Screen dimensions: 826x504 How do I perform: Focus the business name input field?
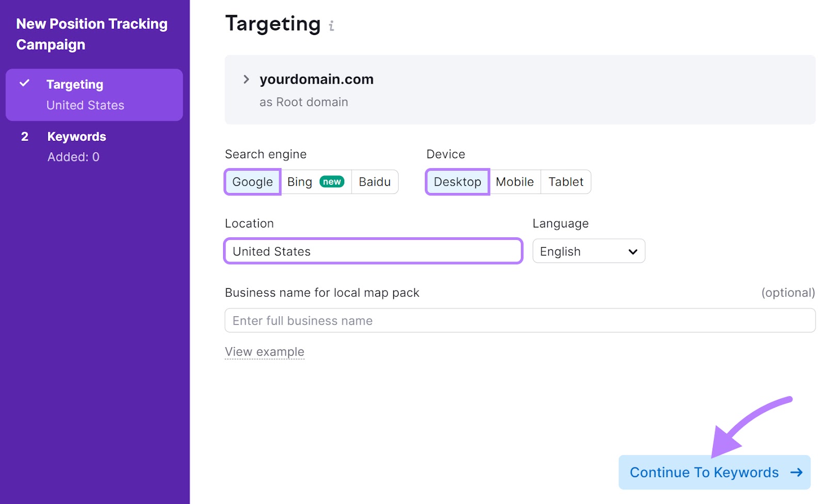click(x=520, y=320)
